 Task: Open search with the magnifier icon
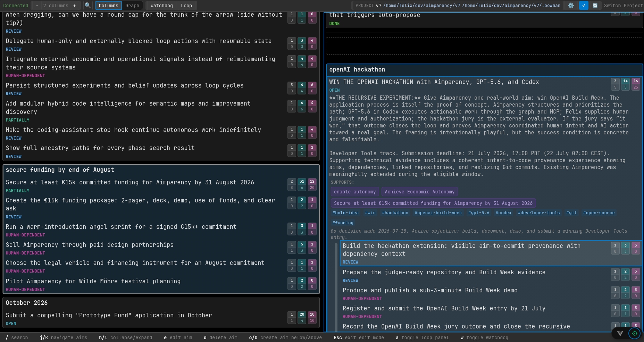pos(87,6)
